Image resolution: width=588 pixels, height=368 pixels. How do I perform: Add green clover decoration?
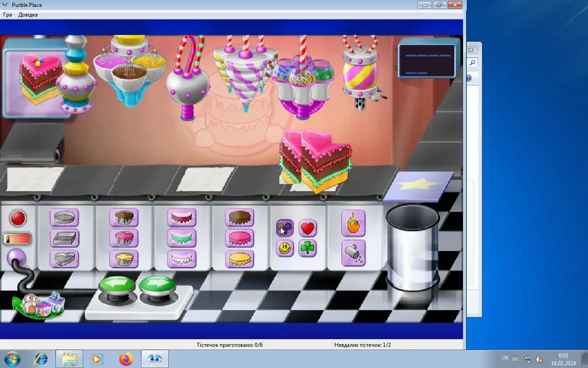308,248
